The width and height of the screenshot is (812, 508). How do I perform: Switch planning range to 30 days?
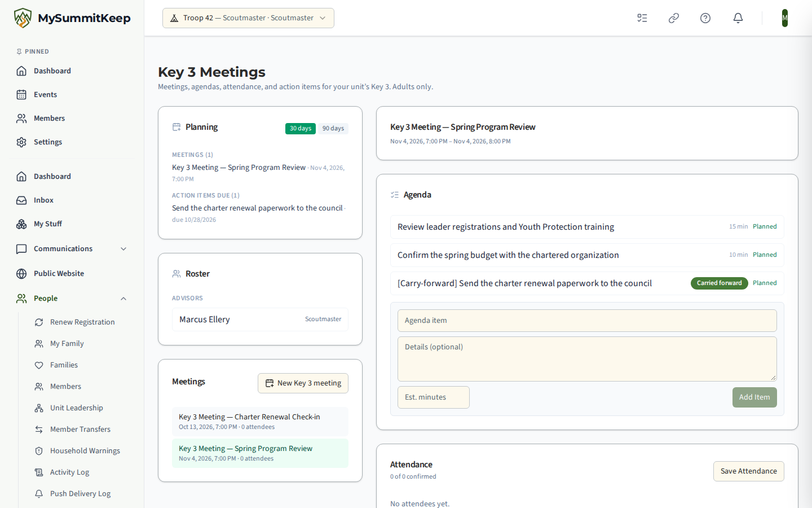301,129
